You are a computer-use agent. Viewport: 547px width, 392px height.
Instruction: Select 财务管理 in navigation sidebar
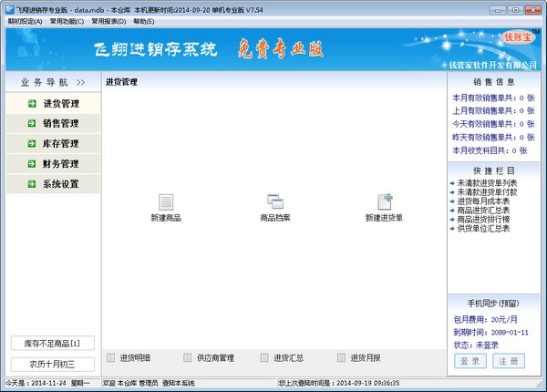click(53, 164)
